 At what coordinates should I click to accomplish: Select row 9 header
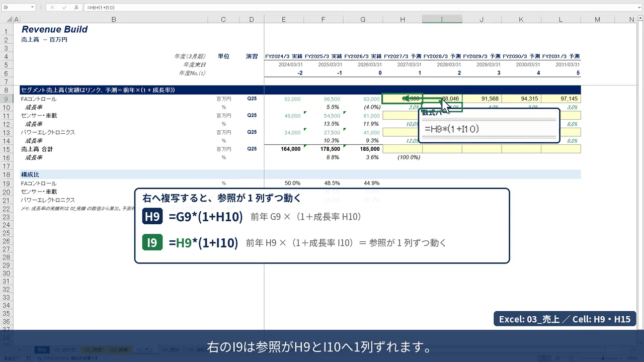6,99
